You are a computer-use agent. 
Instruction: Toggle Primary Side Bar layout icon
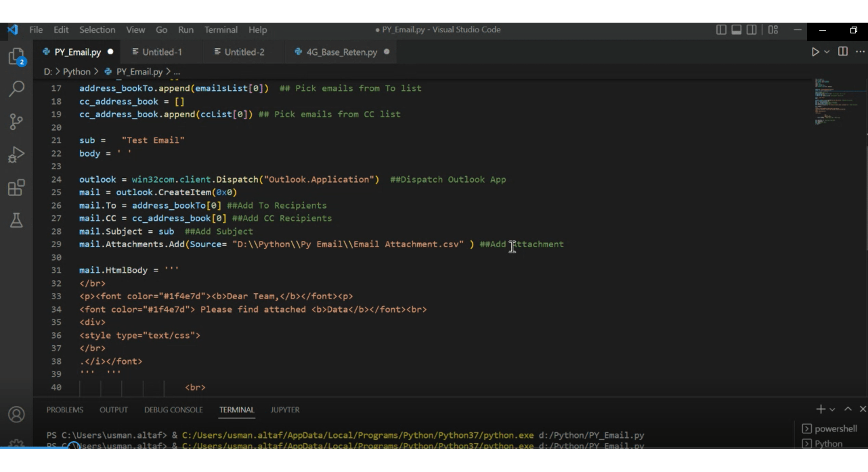[x=721, y=30]
